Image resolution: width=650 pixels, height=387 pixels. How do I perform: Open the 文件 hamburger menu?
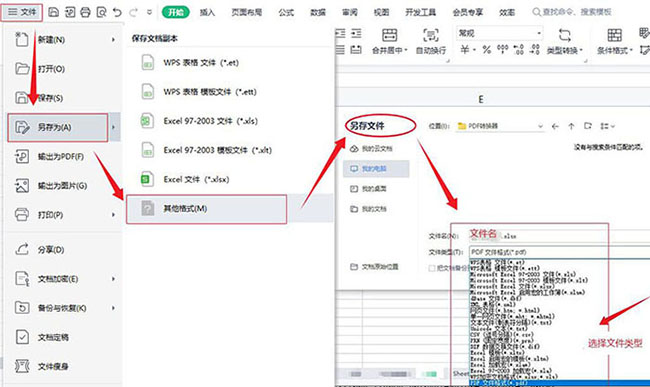coord(22,12)
